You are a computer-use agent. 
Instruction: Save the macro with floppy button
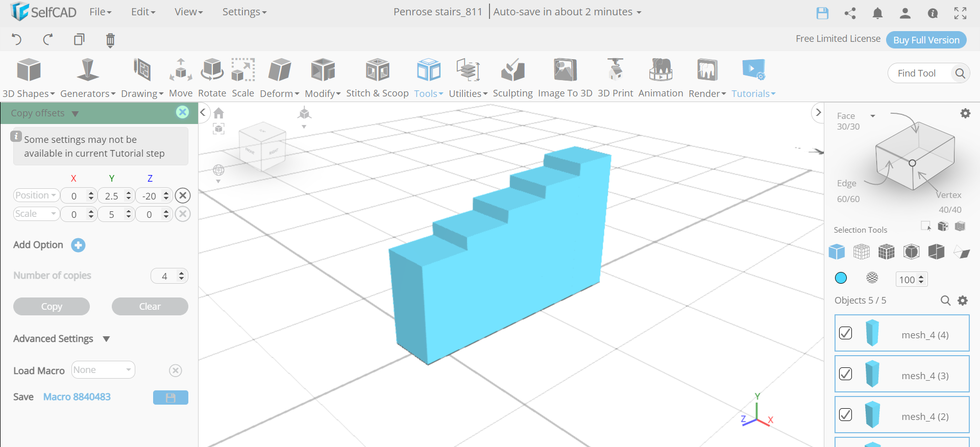point(170,398)
